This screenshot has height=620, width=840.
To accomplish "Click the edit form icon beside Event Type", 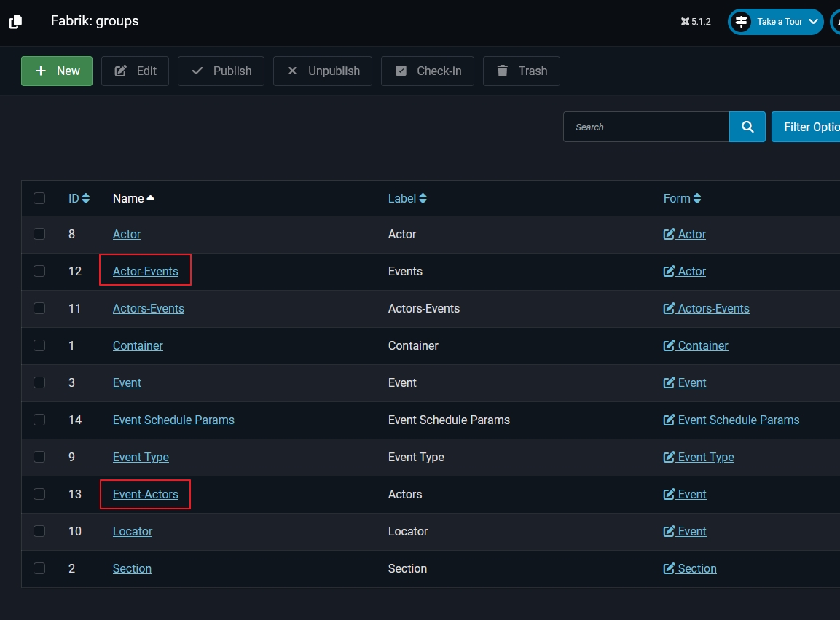I will pos(669,457).
